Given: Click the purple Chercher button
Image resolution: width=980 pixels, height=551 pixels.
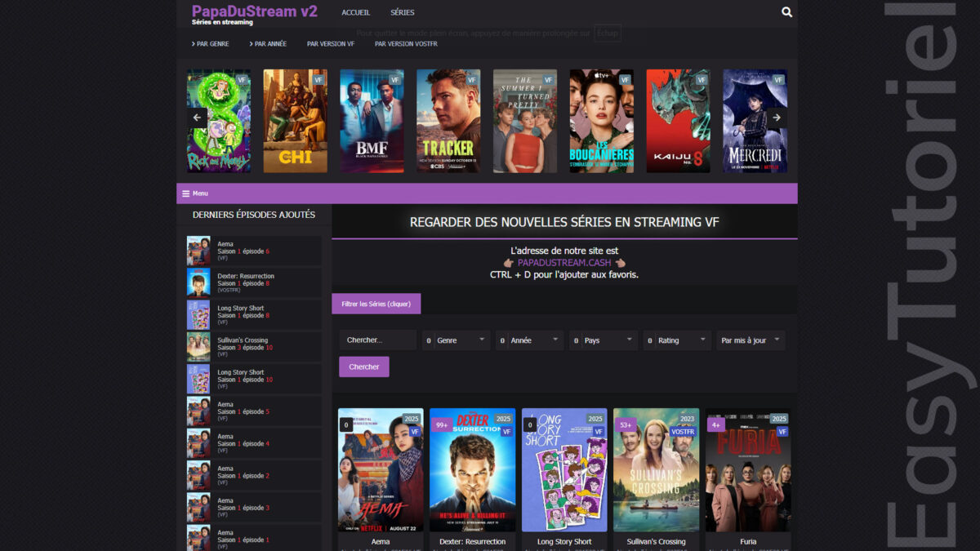Looking at the screenshot, I should pos(364,367).
